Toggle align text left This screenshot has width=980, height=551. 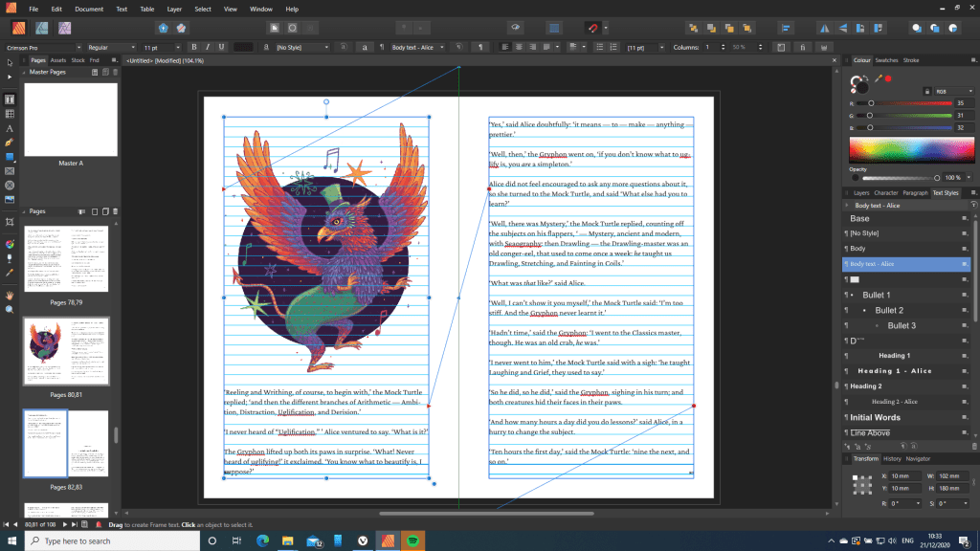(505, 48)
